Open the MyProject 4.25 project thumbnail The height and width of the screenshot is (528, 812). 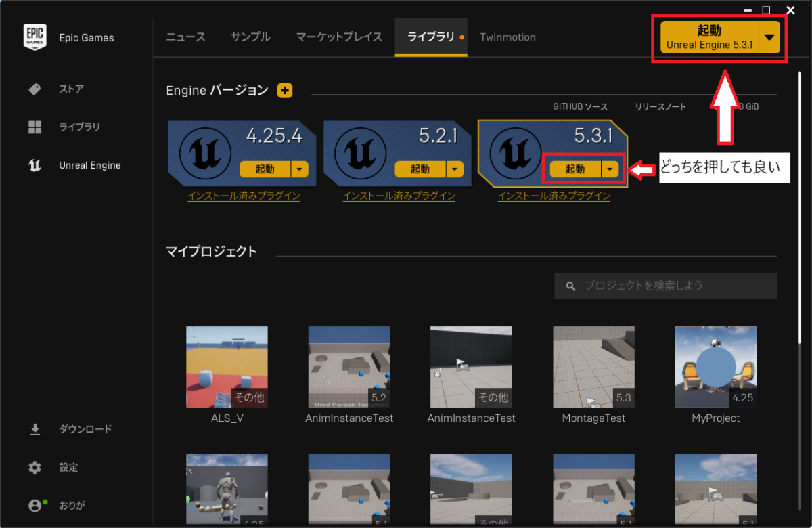coord(715,367)
